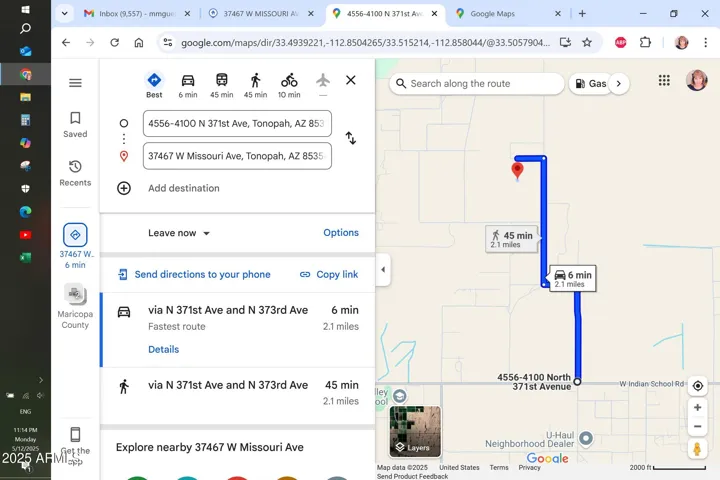Screen dimensions: 720x480
Task: Copy link to the directions
Action: pyautogui.click(x=329, y=275)
